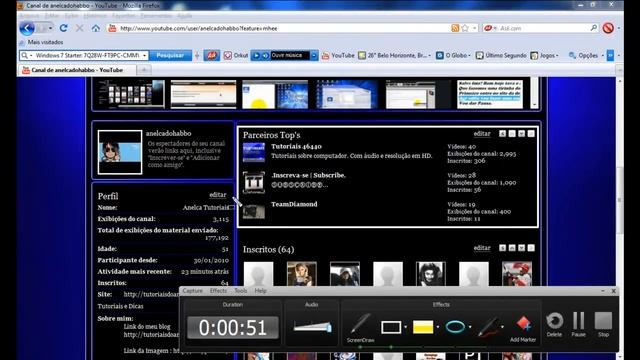Open the Último Segundo toolbar shortcut
640x360 pixels.
pyautogui.click(x=501, y=55)
